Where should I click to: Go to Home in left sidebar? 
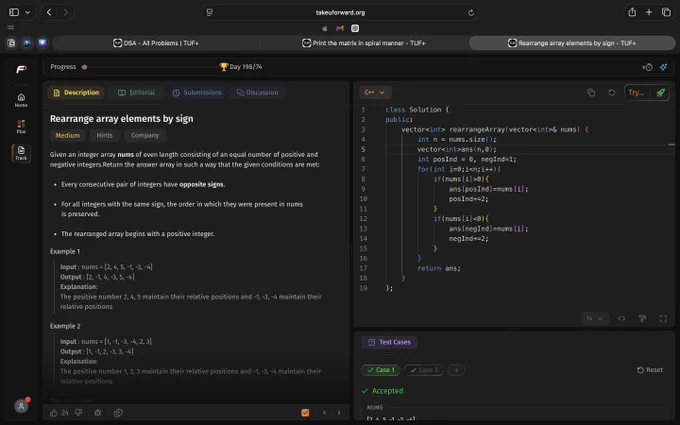pyautogui.click(x=21, y=100)
